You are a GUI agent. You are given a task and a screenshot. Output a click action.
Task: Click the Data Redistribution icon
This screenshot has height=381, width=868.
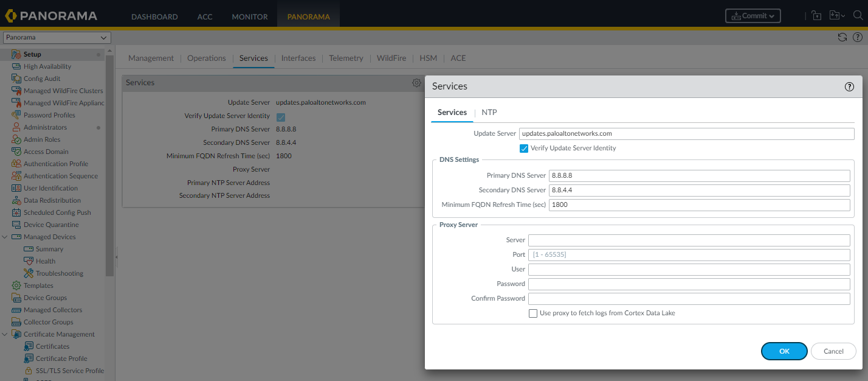[16, 200]
